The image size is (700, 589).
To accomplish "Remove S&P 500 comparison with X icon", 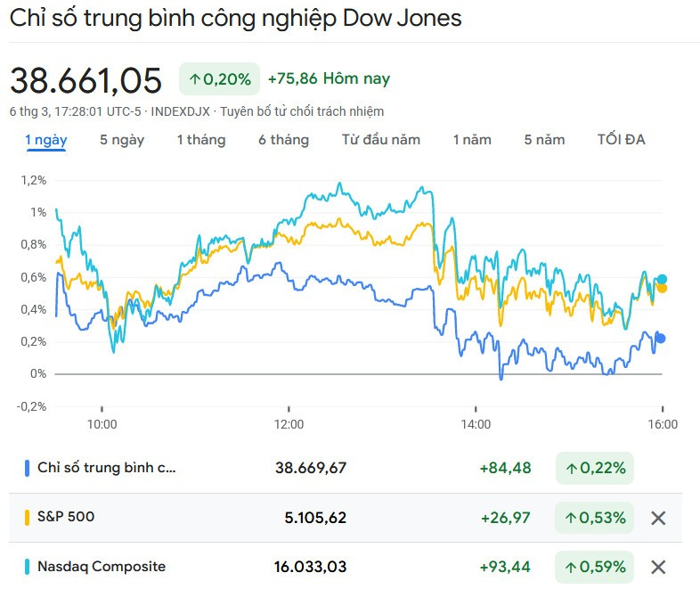I will click(x=658, y=518).
